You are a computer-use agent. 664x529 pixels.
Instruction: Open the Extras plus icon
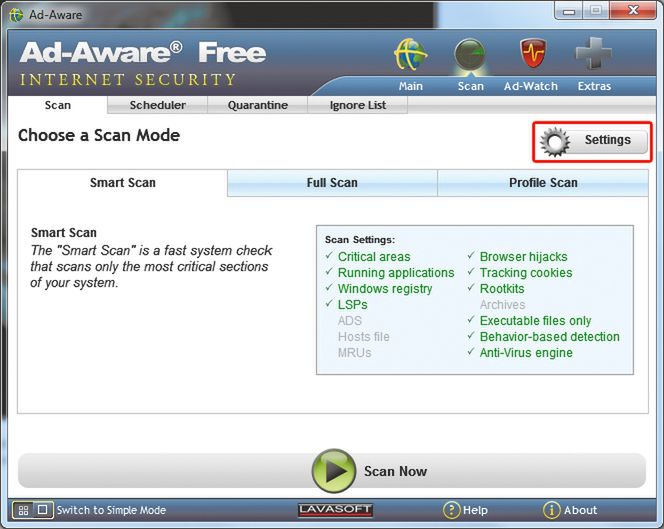tap(593, 53)
